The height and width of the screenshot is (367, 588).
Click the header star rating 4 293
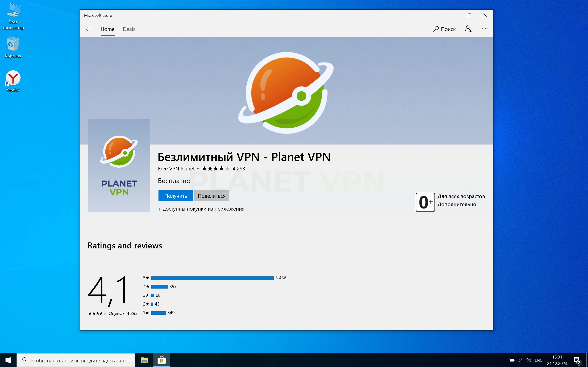(223, 168)
